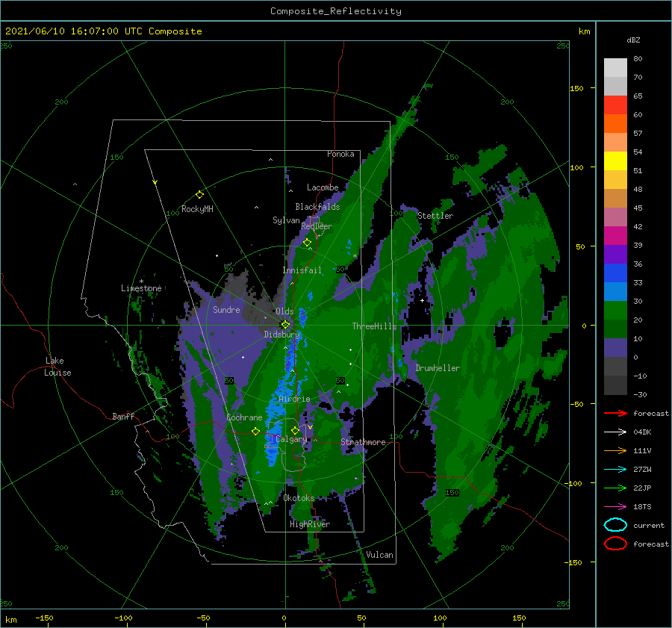Click the Okotoks label
The image size is (672, 628).
coord(299,498)
